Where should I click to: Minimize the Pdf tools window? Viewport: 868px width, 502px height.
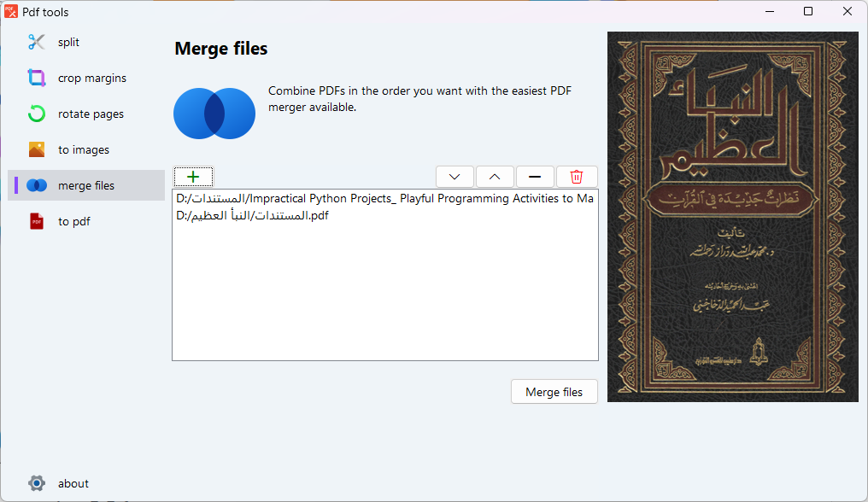tap(770, 11)
